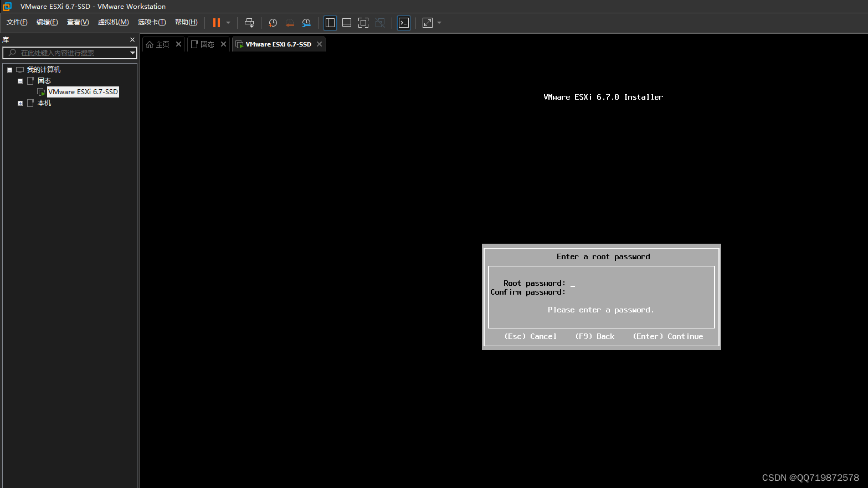The width and height of the screenshot is (868, 488).
Task: Enter full screen mode
Action: pyautogui.click(x=363, y=23)
